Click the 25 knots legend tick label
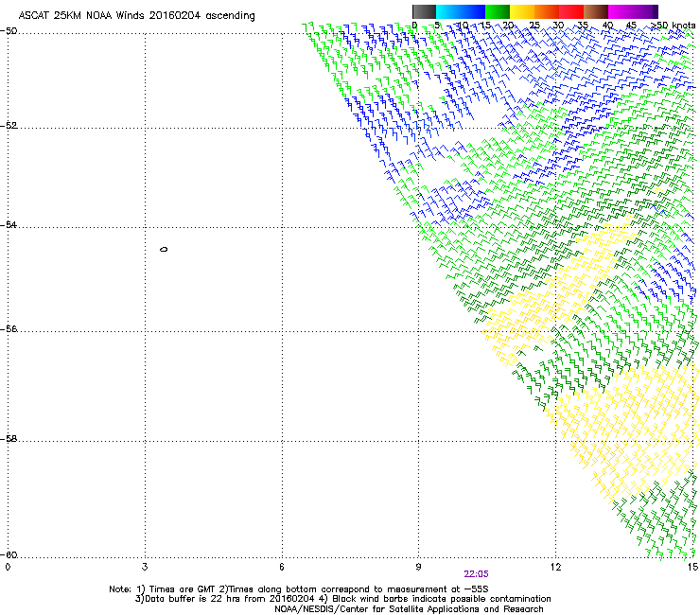Screen dimensions: 700x615 [x=534, y=26]
